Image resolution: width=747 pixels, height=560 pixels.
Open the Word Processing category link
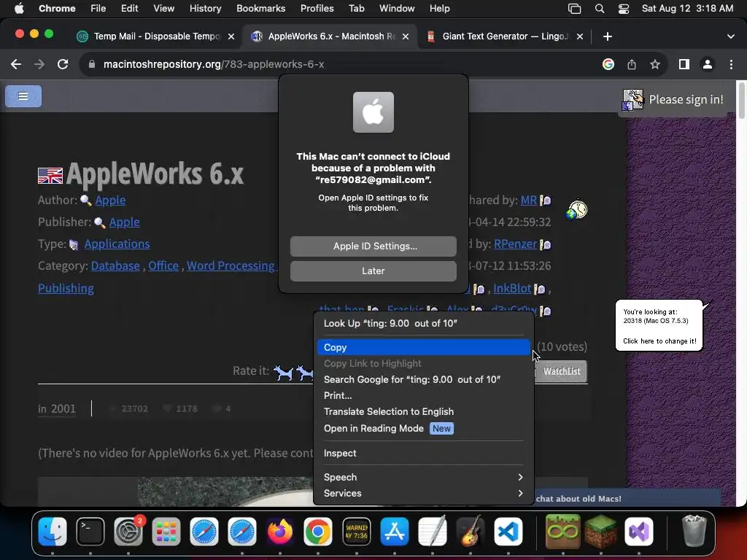click(231, 266)
